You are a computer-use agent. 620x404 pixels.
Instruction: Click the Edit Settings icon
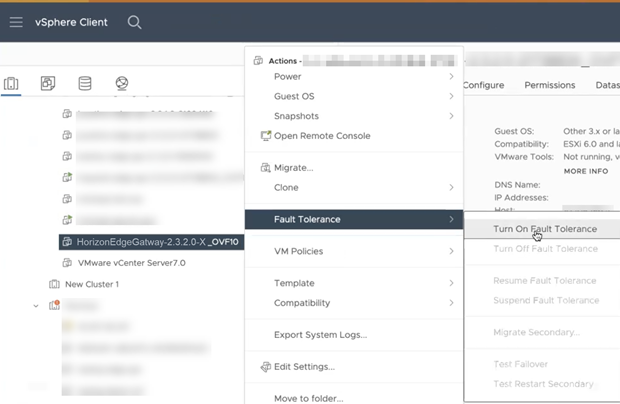coord(265,367)
